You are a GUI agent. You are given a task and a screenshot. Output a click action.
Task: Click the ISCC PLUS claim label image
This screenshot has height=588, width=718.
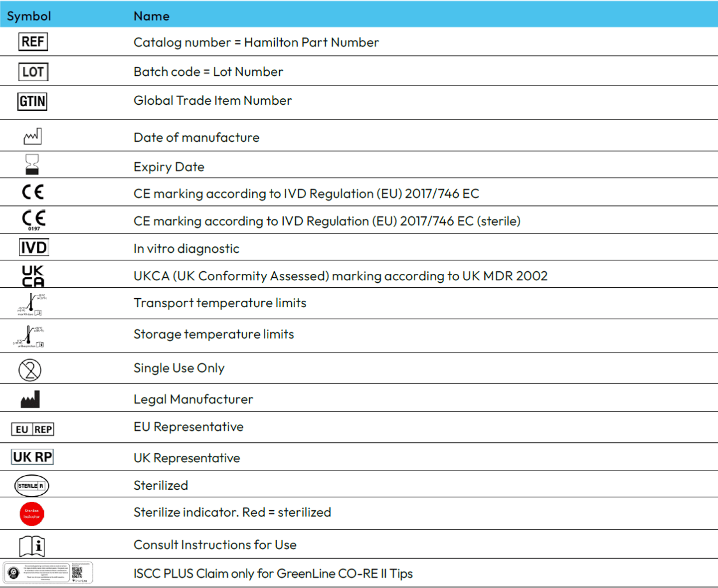[x=48, y=573]
